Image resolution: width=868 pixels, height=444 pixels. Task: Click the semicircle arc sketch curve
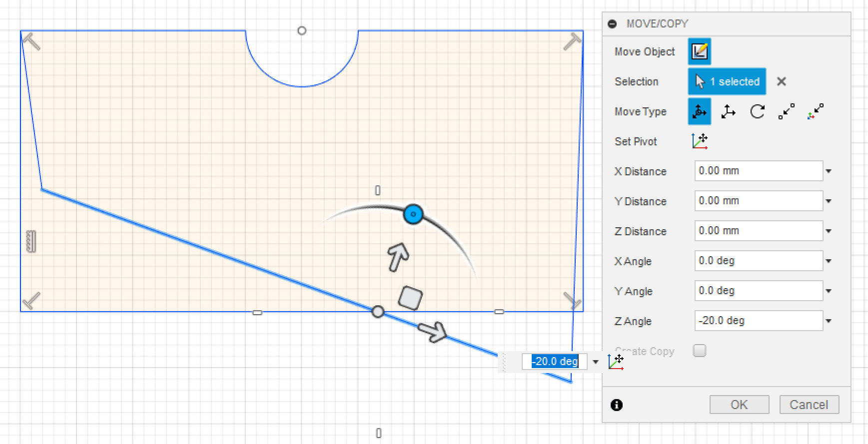302,86
